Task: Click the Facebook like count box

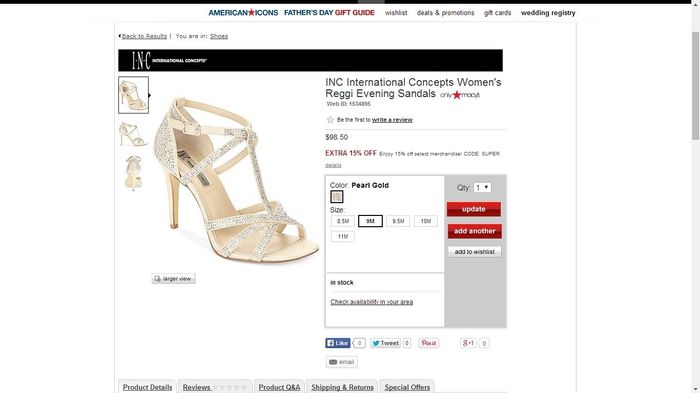Action: click(359, 343)
